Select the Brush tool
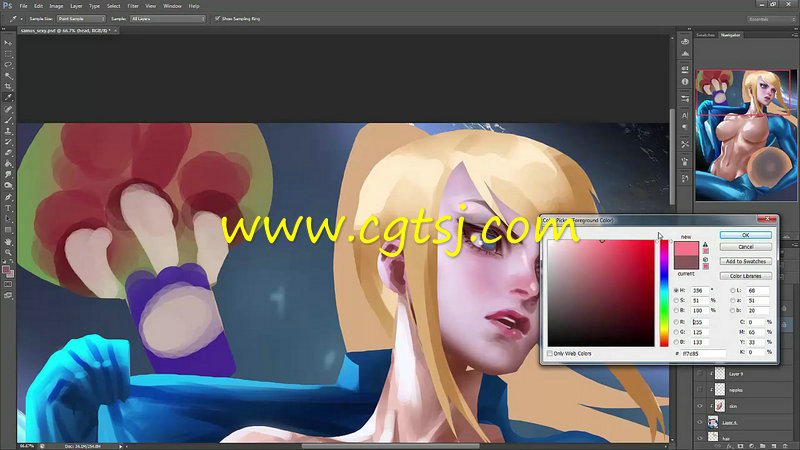The image size is (800, 450). pyautogui.click(x=8, y=120)
